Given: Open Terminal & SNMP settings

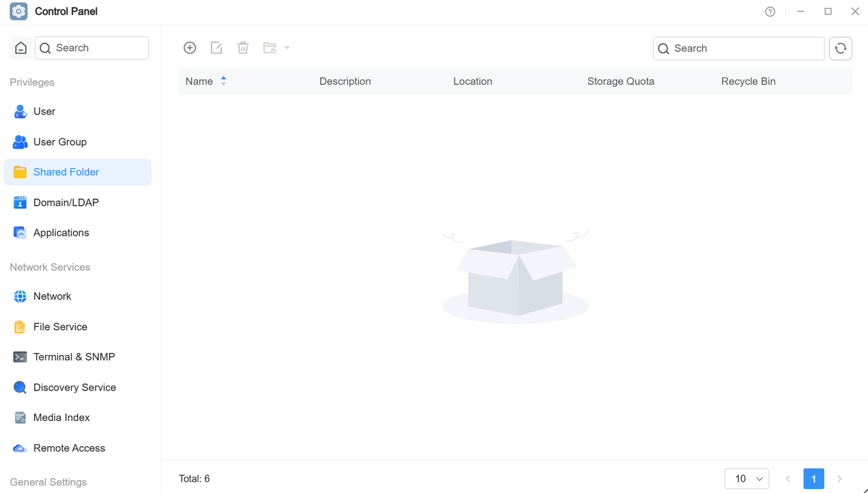Looking at the screenshot, I should click(x=78, y=357).
